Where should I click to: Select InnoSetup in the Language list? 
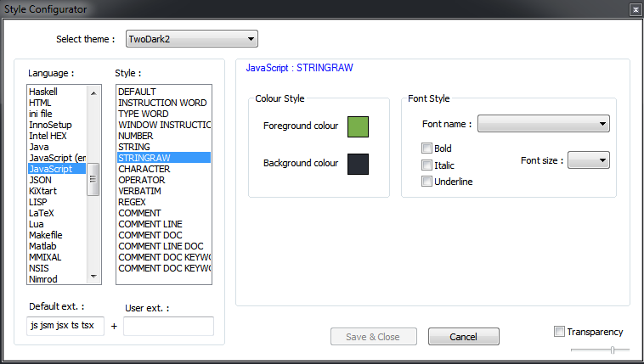(x=57, y=125)
